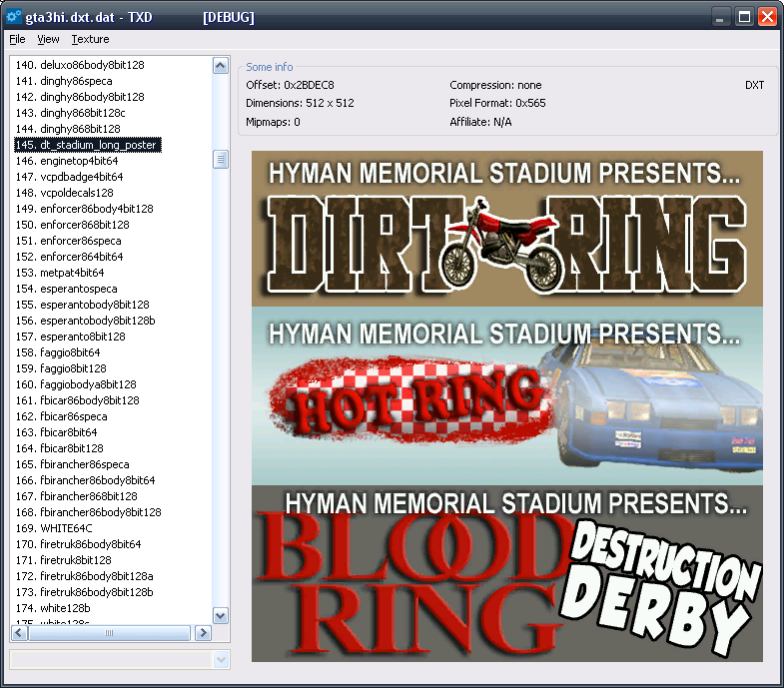
Task: Close the gta3hi.dxt.dat window
Action: point(767,17)
